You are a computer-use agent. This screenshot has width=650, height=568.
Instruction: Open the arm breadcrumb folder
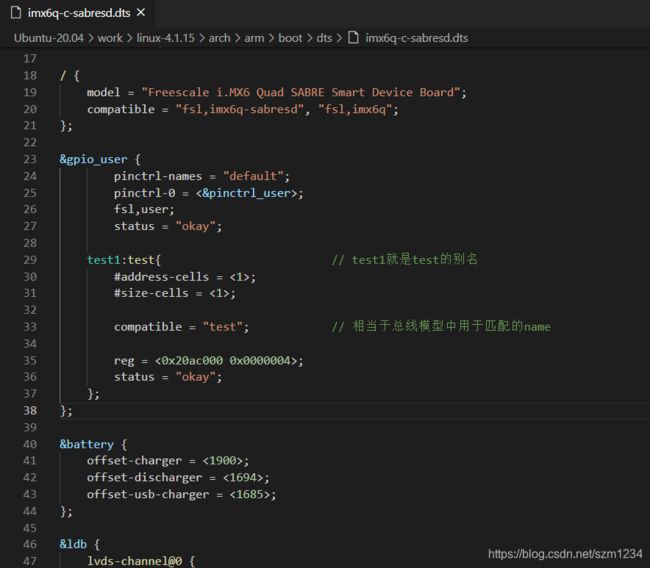pos(254,38)
